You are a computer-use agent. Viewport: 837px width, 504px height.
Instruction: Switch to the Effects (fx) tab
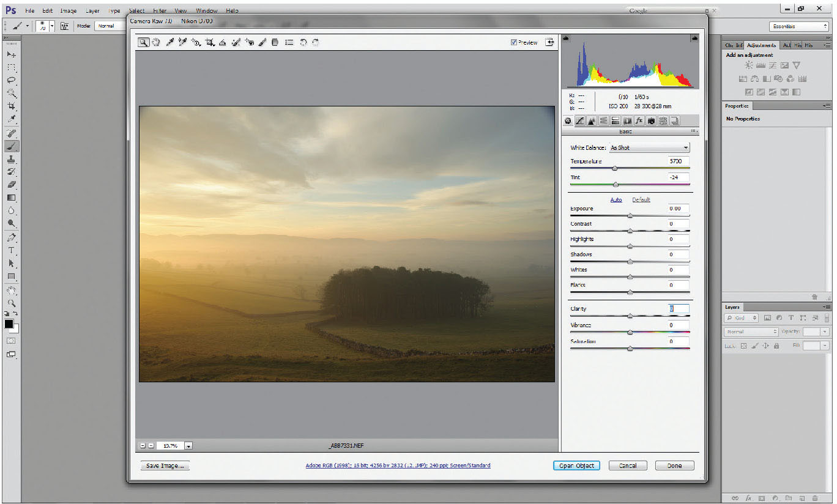[x=639, y=121]
